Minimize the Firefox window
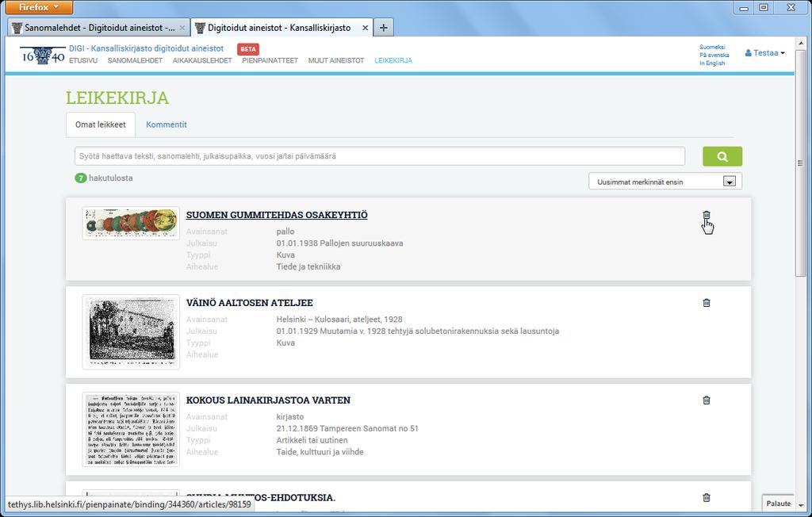 [744, 8]
